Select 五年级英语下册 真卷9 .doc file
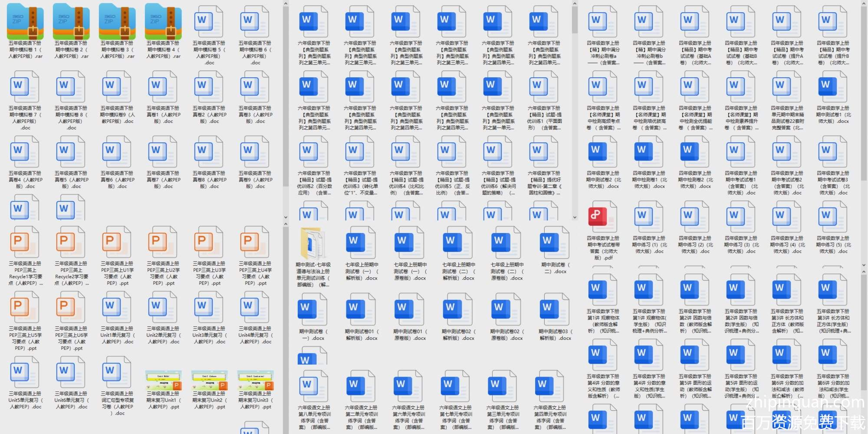Screen dimensions: 868x434 pyautogui.click(x=255, y=152)
